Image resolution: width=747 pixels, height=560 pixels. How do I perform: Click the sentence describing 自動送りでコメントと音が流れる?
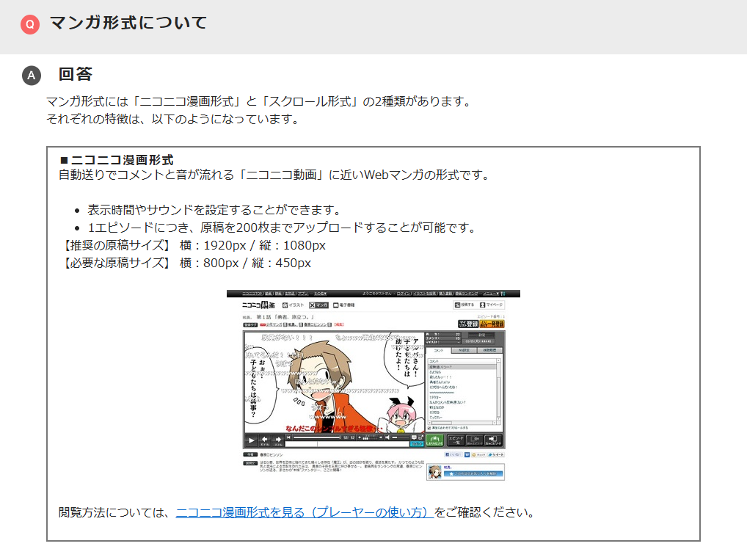pyautogui.click(x=276, y=175)
